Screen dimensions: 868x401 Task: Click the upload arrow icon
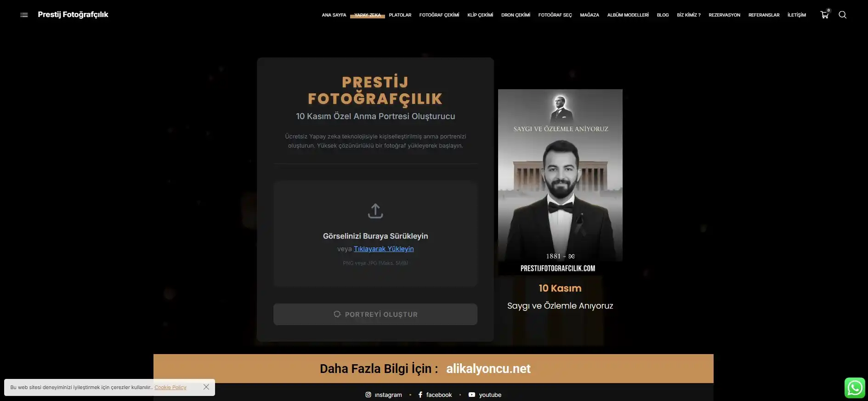point(375,211)
